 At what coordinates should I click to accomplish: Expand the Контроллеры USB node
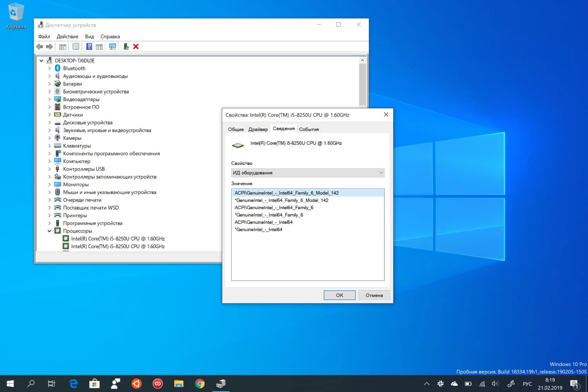coord(49,169)
